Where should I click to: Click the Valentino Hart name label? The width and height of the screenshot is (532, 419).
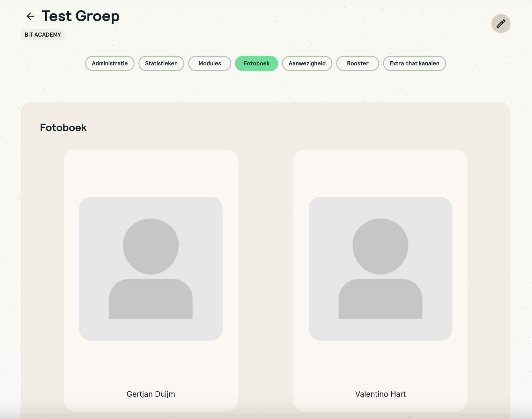click(380, 394)
